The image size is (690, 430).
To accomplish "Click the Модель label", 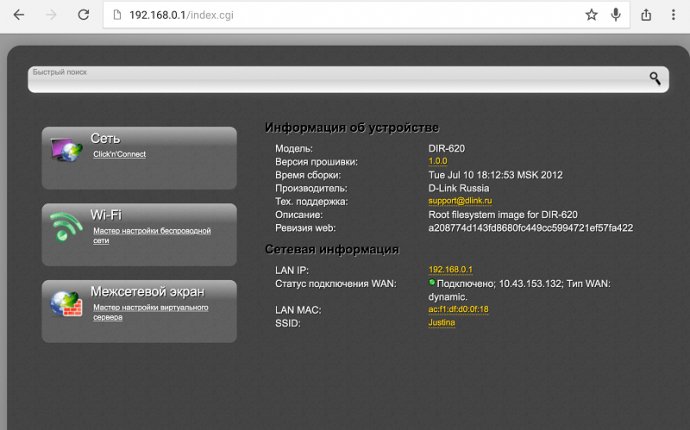I will (x=294, y=148).
